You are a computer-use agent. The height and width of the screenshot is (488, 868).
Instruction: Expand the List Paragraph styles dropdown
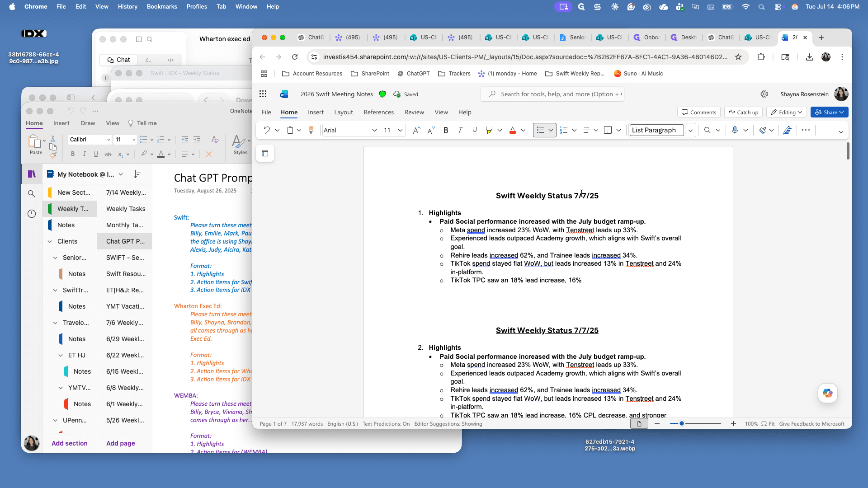click(x=690, y=130)
